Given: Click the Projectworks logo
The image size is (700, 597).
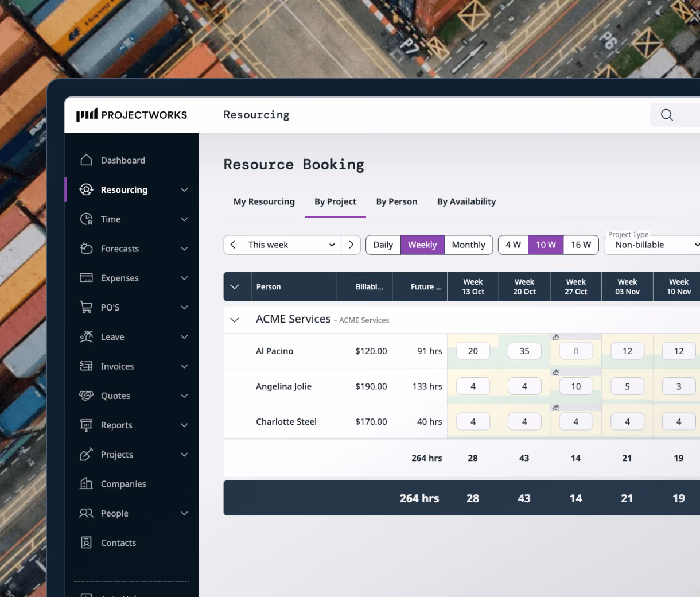Looking at the screenshot, I should 131,115.
